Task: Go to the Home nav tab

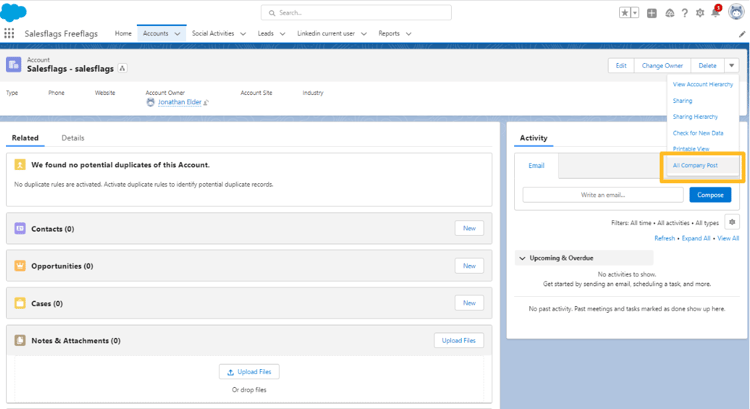Action: pos(123,33)
